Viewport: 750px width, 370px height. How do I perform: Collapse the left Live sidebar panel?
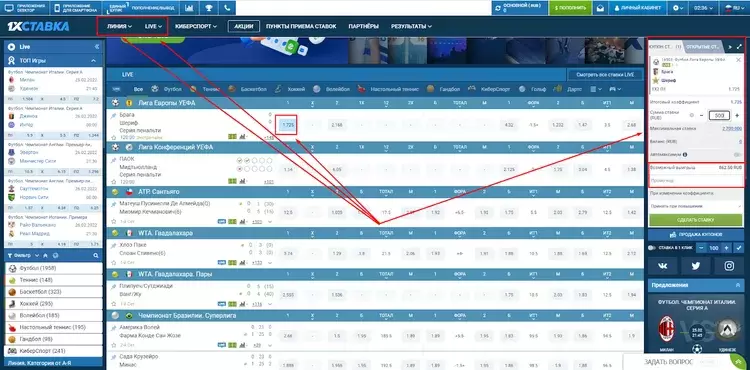tap(97, 47)
